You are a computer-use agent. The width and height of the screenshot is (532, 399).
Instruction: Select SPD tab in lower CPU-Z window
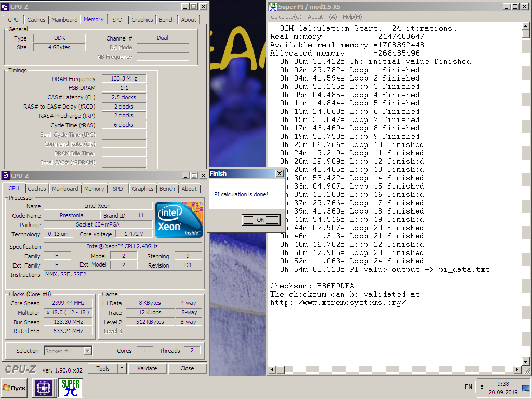click(x=118, y=189)
